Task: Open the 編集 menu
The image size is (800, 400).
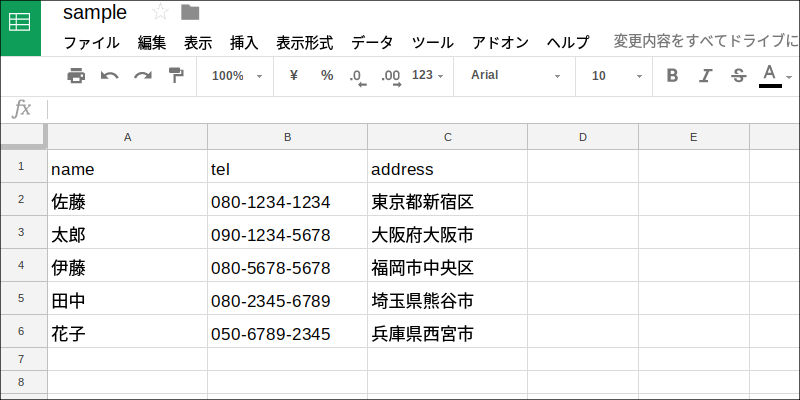Action: tap(152, 42)
